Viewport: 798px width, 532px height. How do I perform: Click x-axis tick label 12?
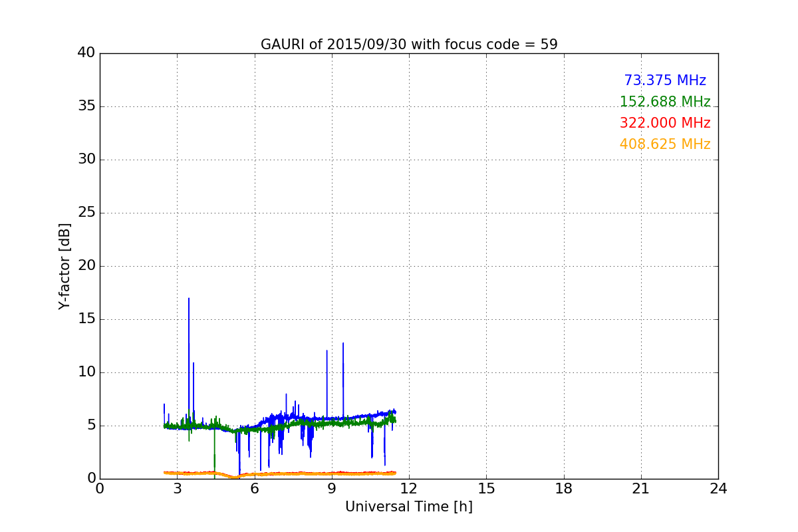pos(409,489)
